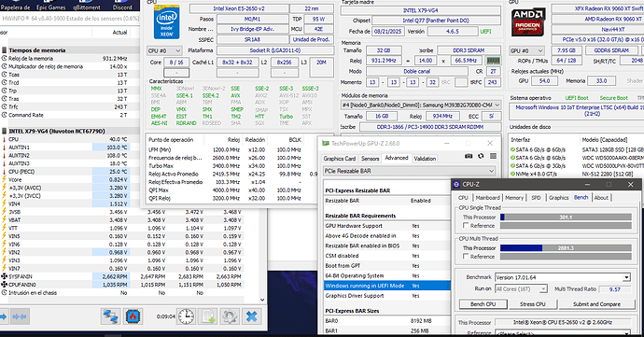Image resolution: width=644 pixels, height=337 pixels.
Task: Open the memory module selector dropdown
Action: 420,105
